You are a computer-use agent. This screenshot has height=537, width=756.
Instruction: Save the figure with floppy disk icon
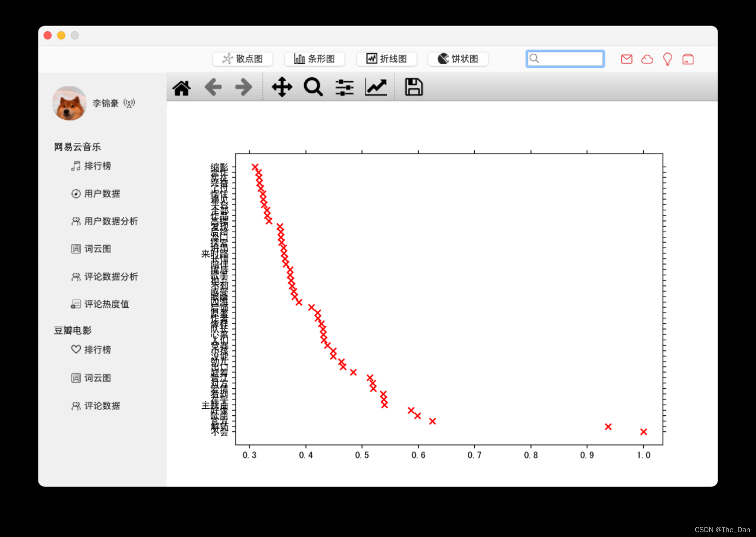414,87
